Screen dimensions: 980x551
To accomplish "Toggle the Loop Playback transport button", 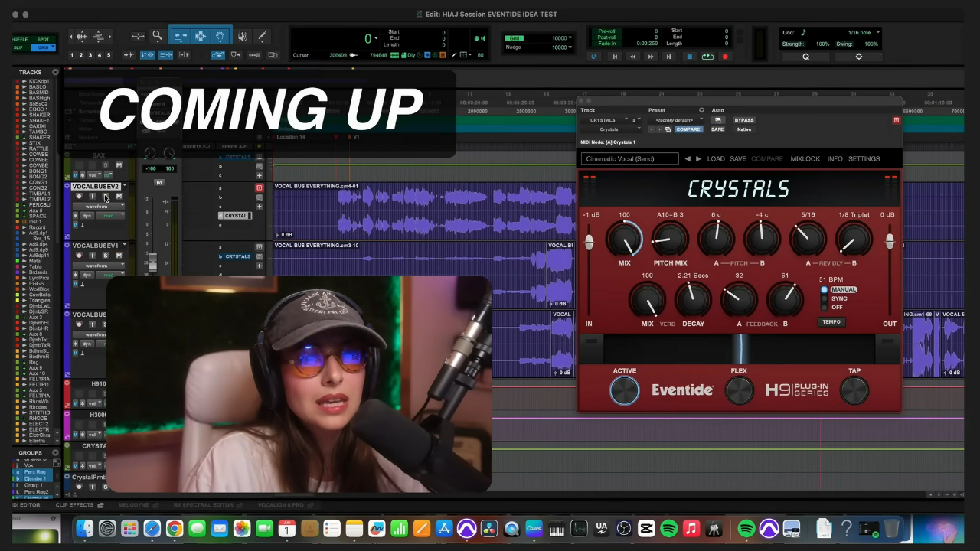I will coord(707,57).
